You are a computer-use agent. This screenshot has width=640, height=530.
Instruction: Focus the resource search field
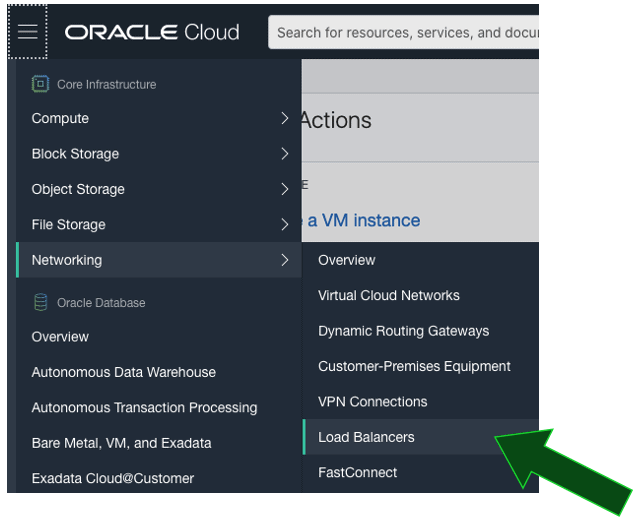click(x=405, y=32)
